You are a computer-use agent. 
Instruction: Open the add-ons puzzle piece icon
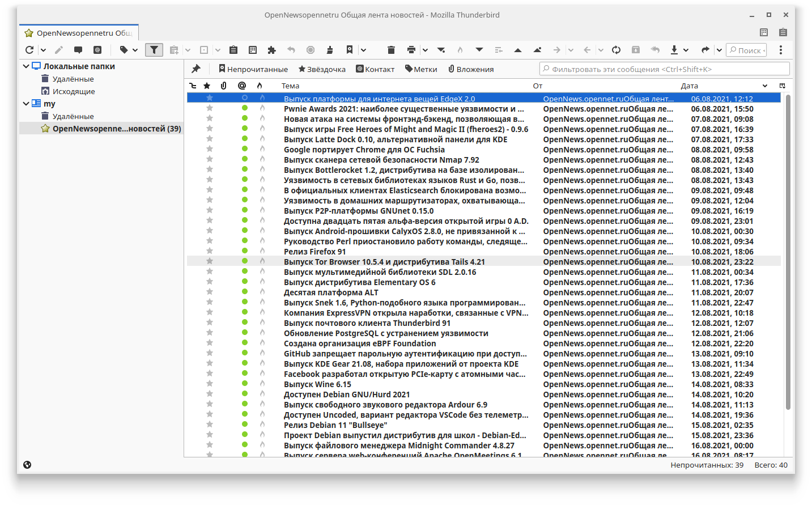[272, 50]
